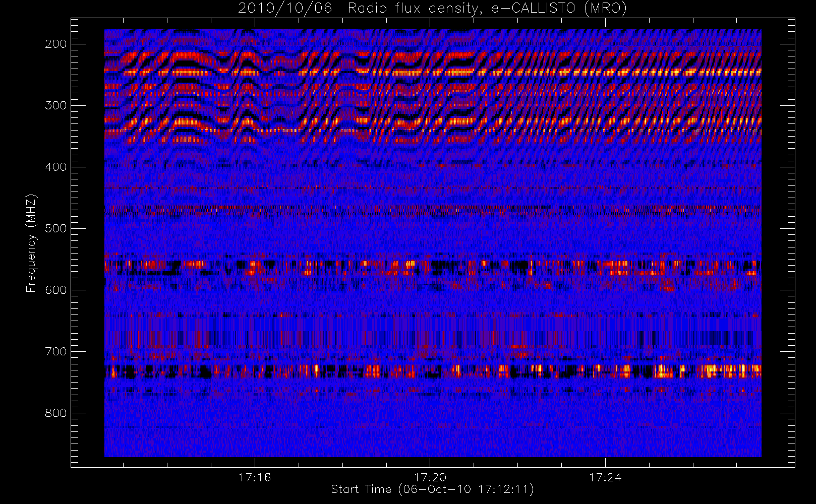
Task: Click the "300" frequency tick label
Action: [x=56, y=105]
